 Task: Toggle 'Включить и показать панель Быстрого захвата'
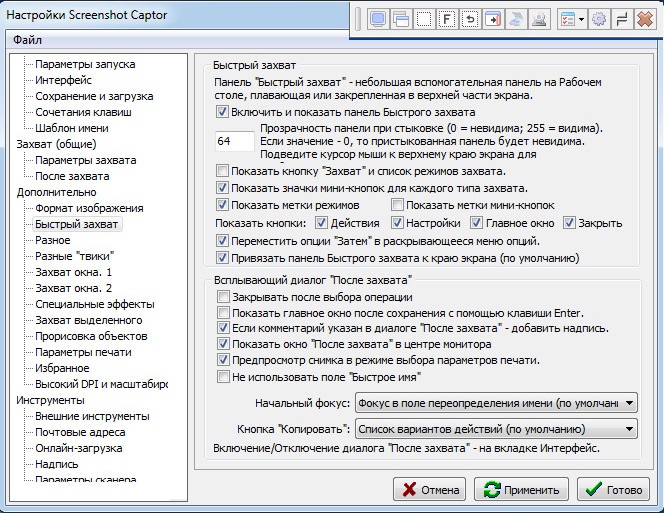tap(222, 112)
